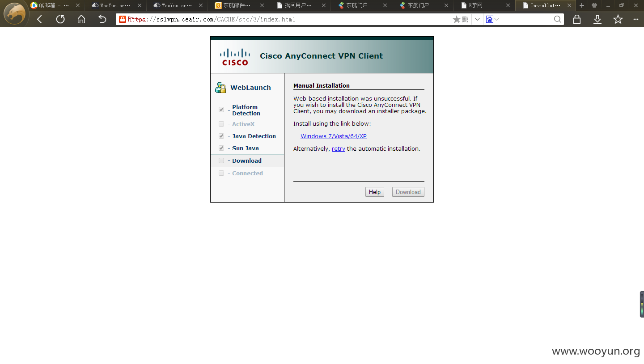Click the Manual Installation heading
The width and height of the screenshot is (644, 364).
click(x=322, y=85)
